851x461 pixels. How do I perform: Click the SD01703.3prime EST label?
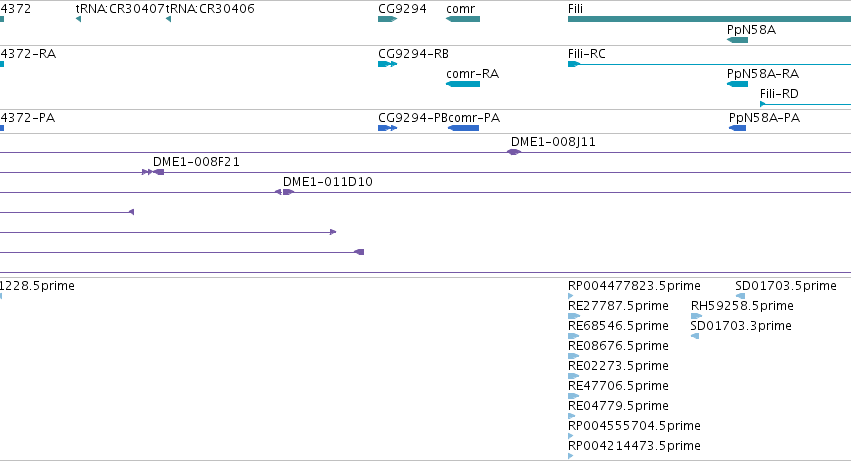coord(741,326)
